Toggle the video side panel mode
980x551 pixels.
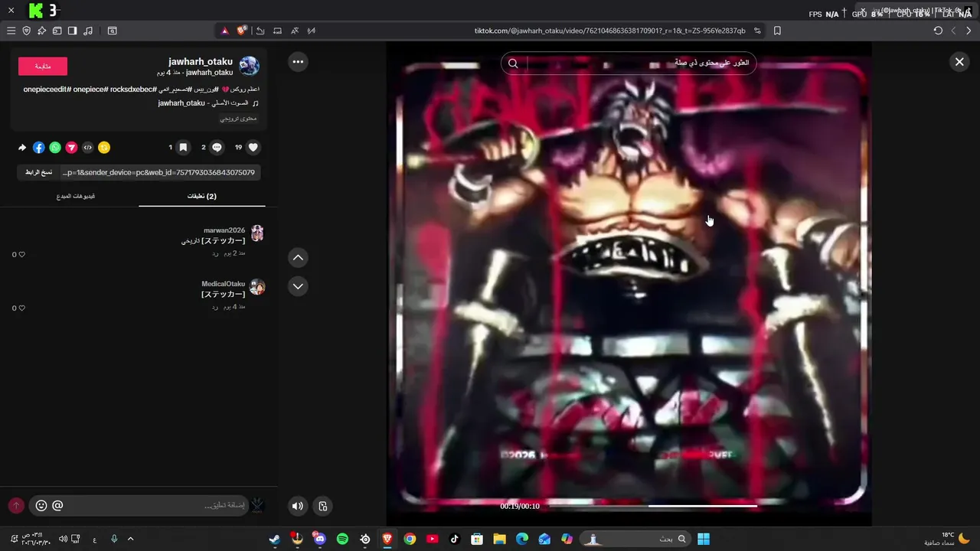[323, 506]
